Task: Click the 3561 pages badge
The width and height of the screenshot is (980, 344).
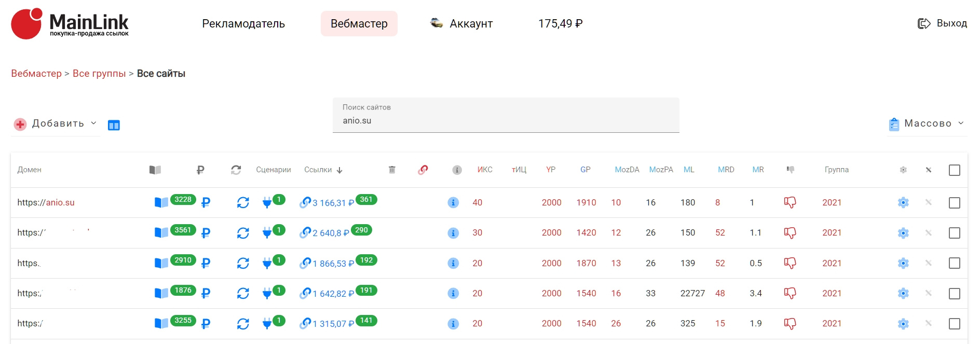Action: coord(183,230)
